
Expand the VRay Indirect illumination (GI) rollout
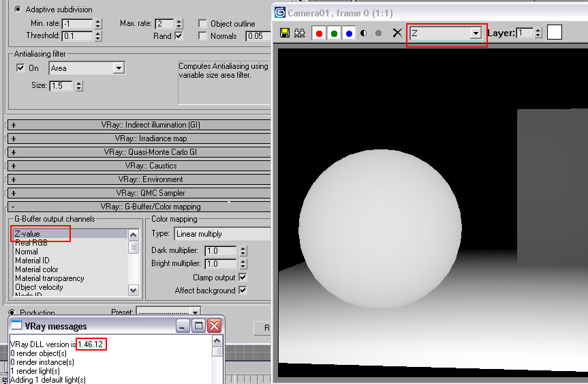click(x=139, y=125)
